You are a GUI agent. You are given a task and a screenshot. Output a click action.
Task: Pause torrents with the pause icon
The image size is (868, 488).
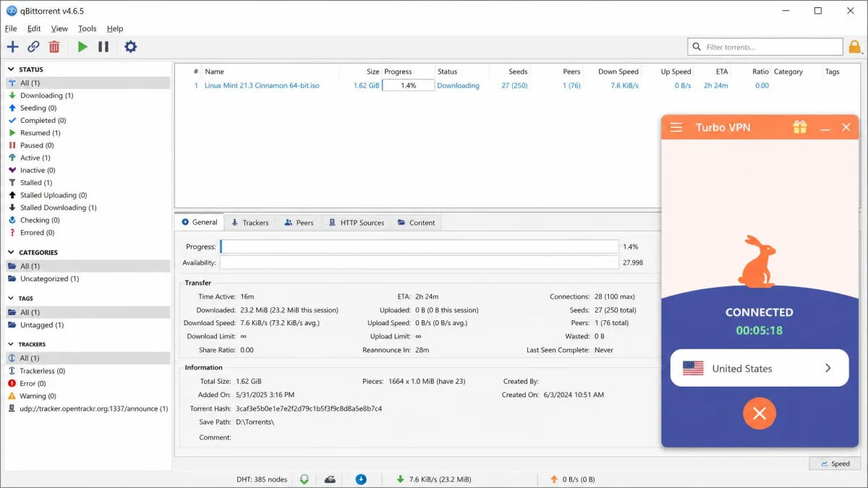103,47
